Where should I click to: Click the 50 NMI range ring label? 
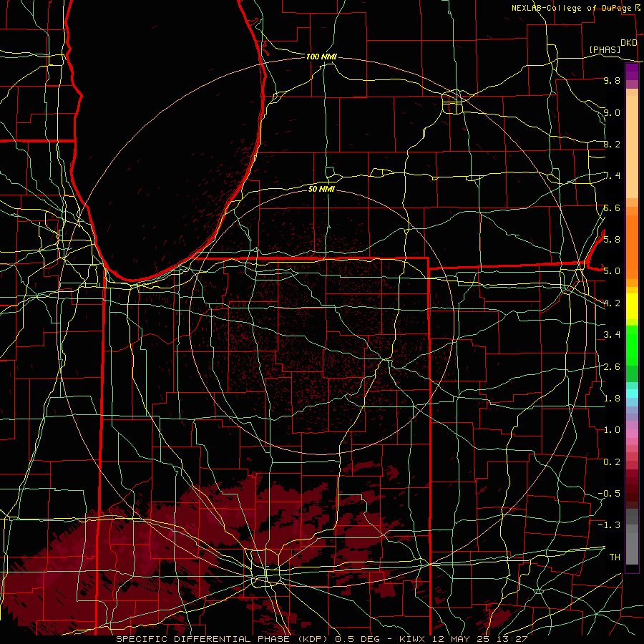(321, 188)
